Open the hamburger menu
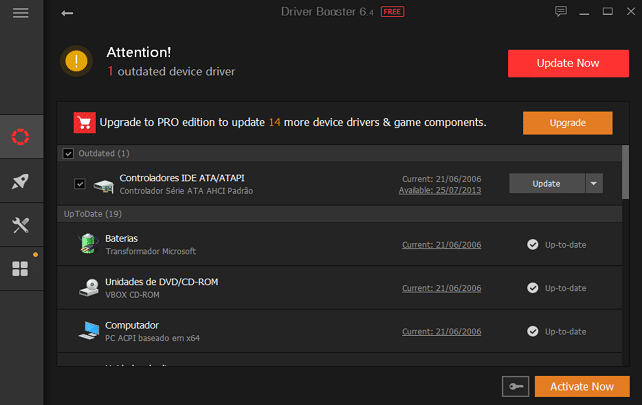Screen dimensions: 642x405 20,13
